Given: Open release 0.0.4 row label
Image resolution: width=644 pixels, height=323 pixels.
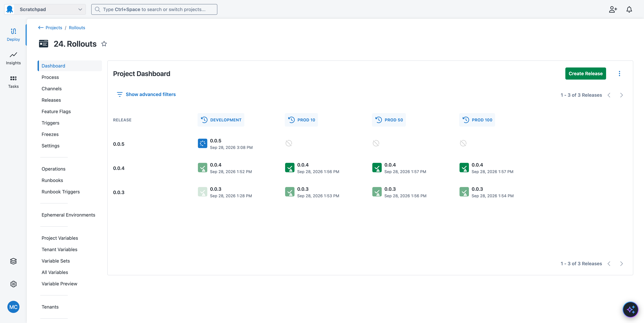Looking at the screenshot, I should coord(119,168).
